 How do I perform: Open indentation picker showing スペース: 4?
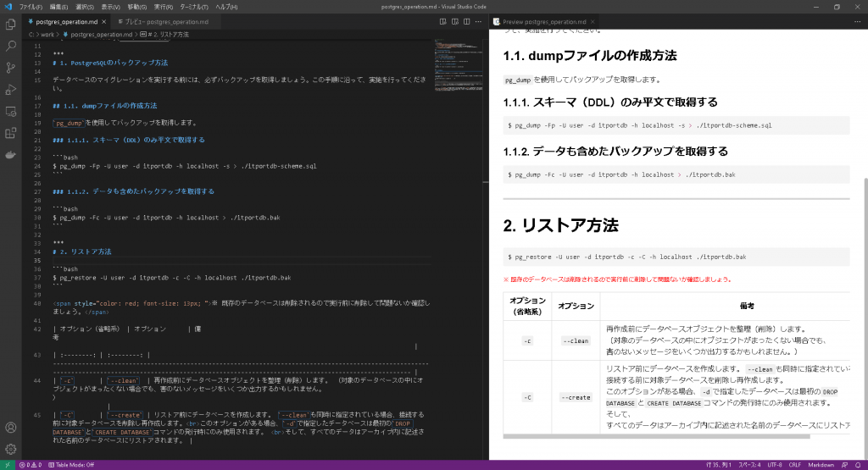coord(749,465)
